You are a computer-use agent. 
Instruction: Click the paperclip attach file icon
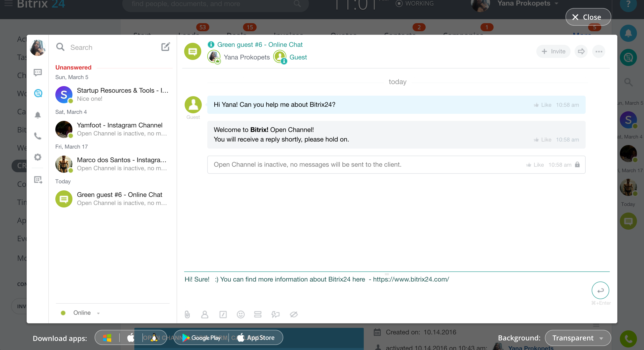(x=187, y=314)
